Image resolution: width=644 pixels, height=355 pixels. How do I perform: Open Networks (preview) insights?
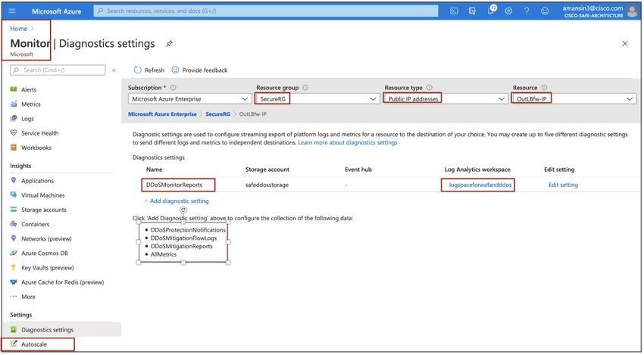(x=46, y=238)
